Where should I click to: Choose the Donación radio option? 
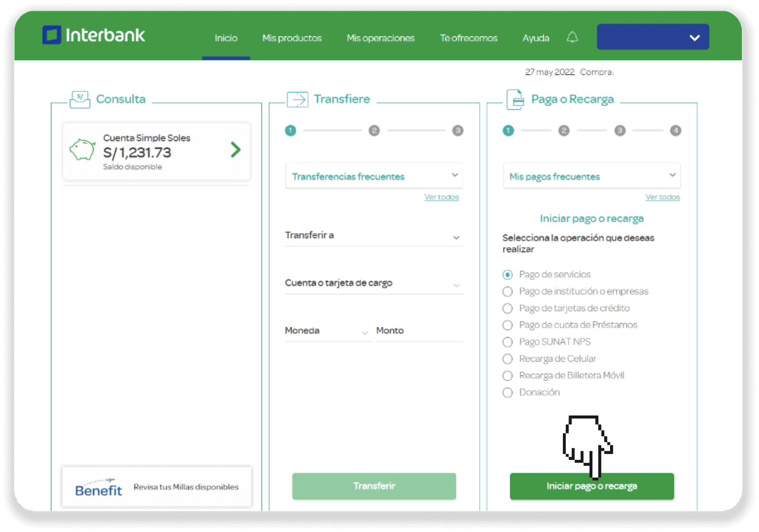pos(508,393)
